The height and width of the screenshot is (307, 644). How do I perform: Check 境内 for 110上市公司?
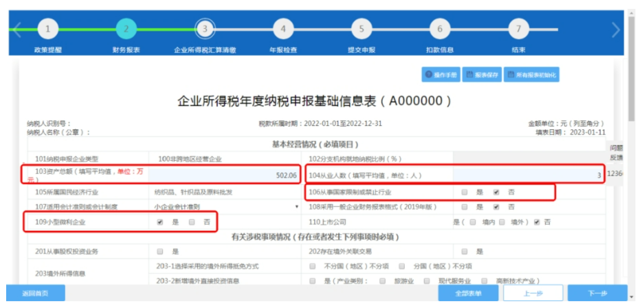pyautogui.click(x=472, y=222)
